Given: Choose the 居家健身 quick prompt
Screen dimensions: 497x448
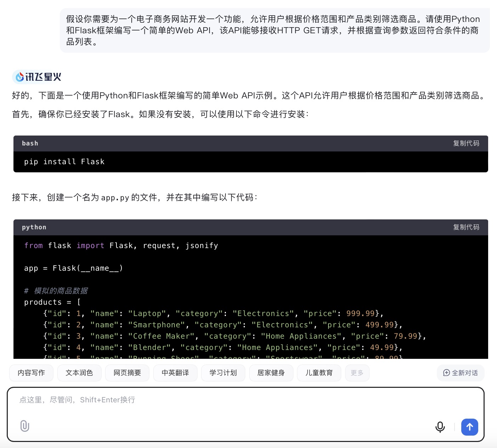Looking at the screenshot, I should tap(271, 373).
